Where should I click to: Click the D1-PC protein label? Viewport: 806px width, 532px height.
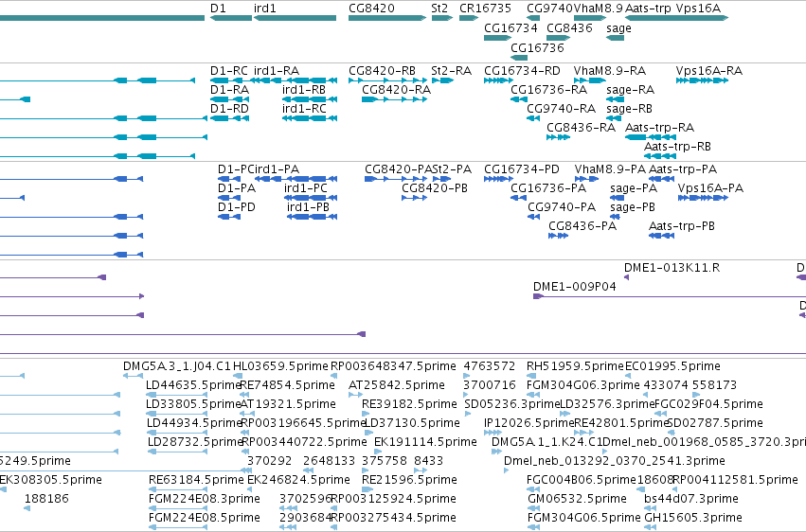[x=236, y=168]
